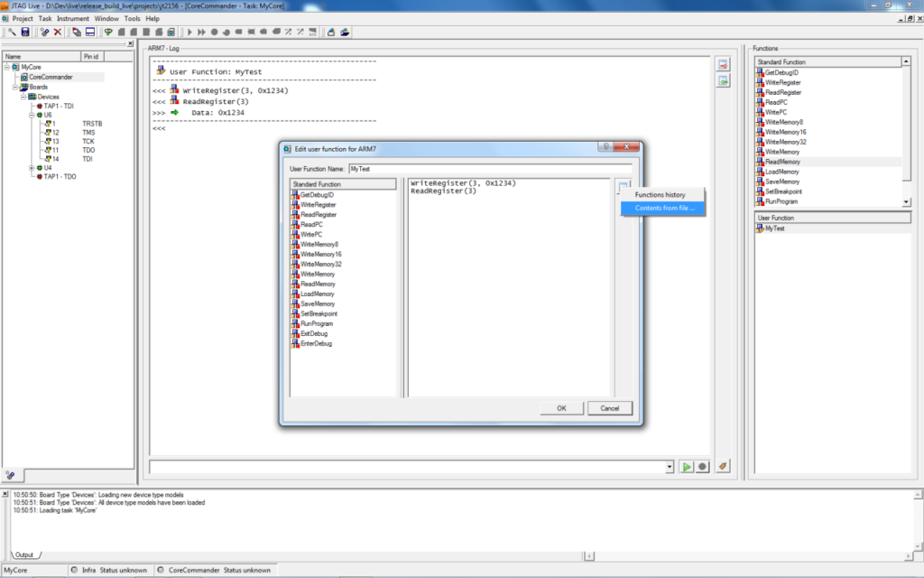Click the Functions list scroll-up arrow
The width and height of the screenshot is (924, 578).
point(906,61)
